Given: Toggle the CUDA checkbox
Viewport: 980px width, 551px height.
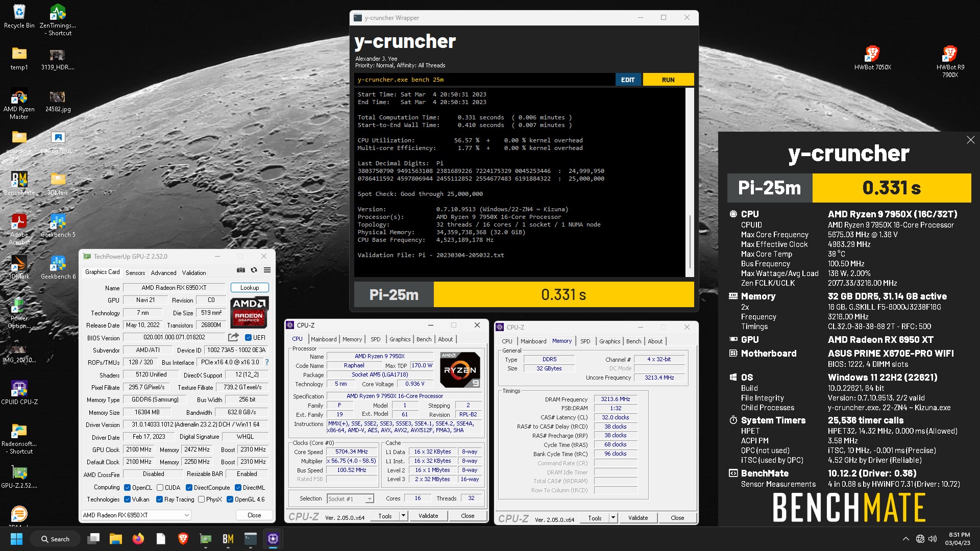Looking at the screenshot, I should [160, 487].
